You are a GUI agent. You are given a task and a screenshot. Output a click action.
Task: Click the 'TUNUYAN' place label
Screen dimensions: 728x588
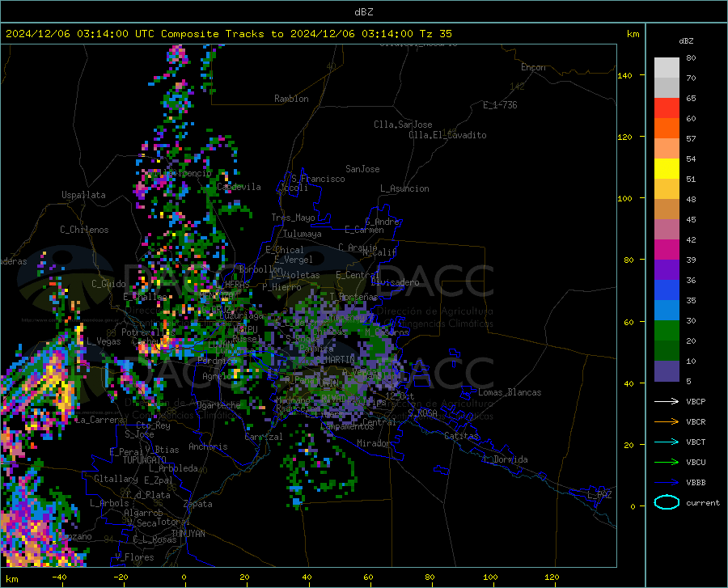[x=188, y=533]
